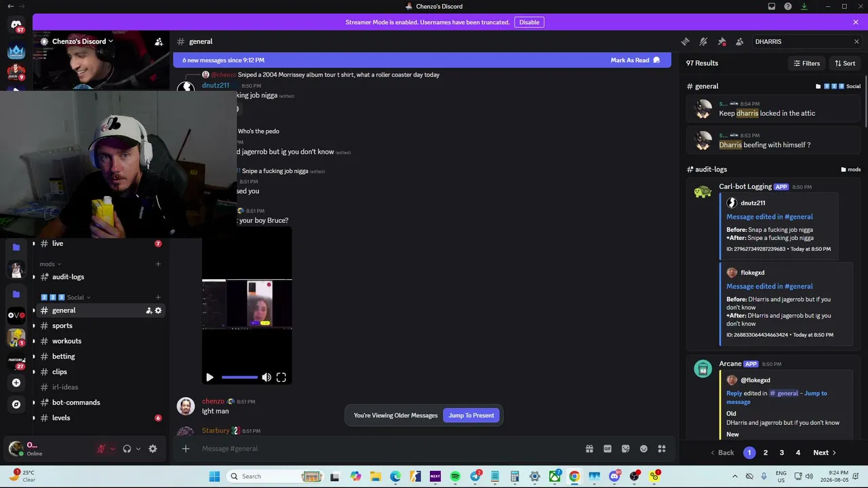This screenshot has height=488, width=868.
Task: Create a channel in mods category
Action: point(158,264)
